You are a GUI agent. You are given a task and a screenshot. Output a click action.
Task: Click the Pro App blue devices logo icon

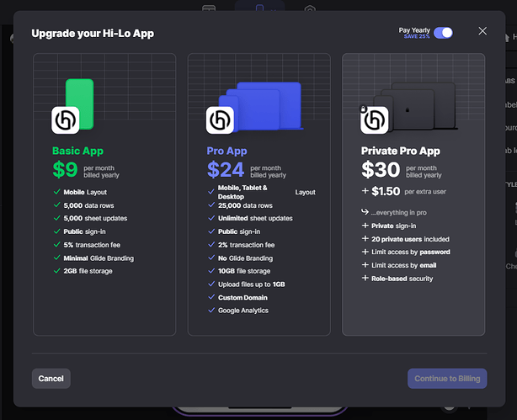(x=254, y=108)
